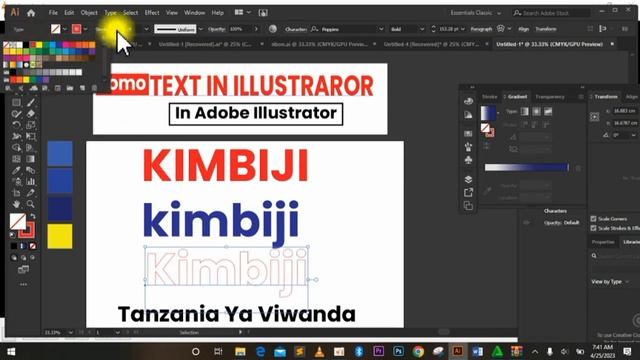Select the Eraser tool

point(31,114)
